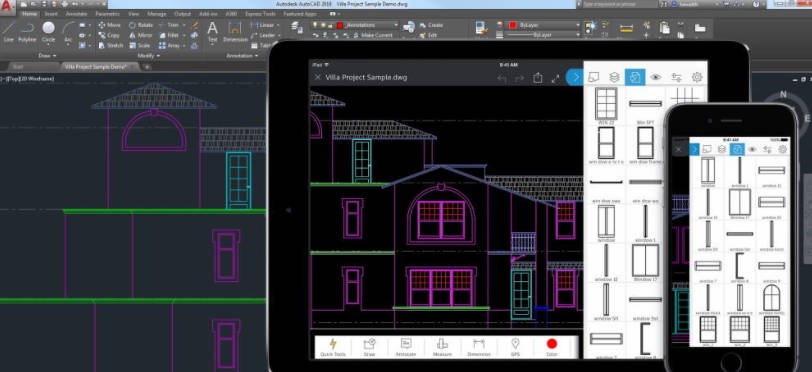Click the Fillet button
Screen dimensions: 812x372
pyautogui.click(x=169, y=35)
